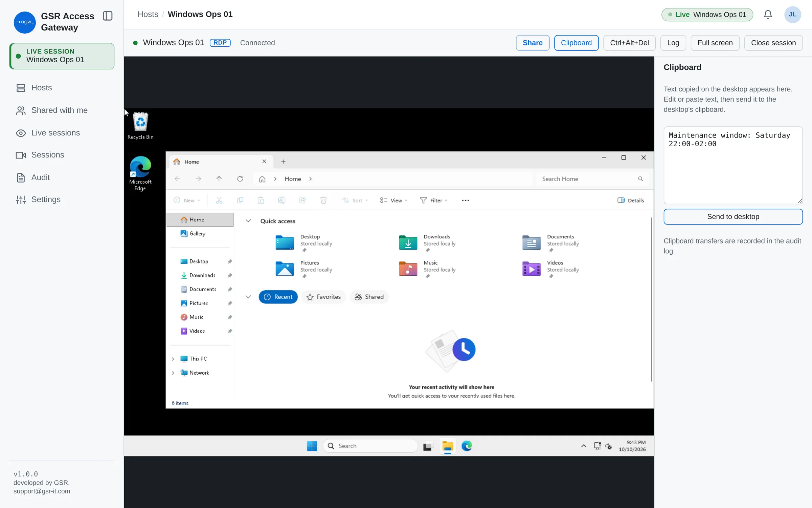Select the Recent tab
The image size is (812, 508).
[278, 297]
